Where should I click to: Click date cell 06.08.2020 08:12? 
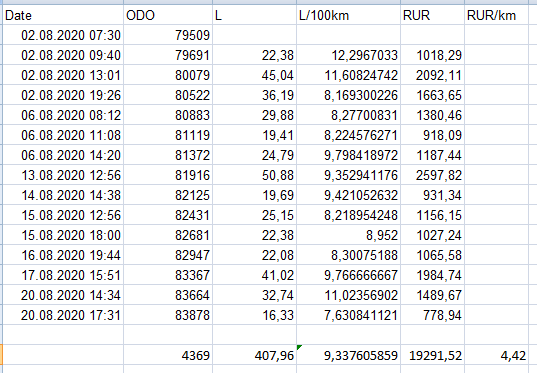pos(63,115)
